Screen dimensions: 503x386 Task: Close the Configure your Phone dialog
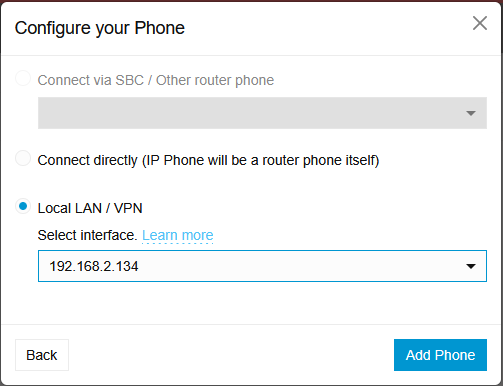tap(480, 23)
